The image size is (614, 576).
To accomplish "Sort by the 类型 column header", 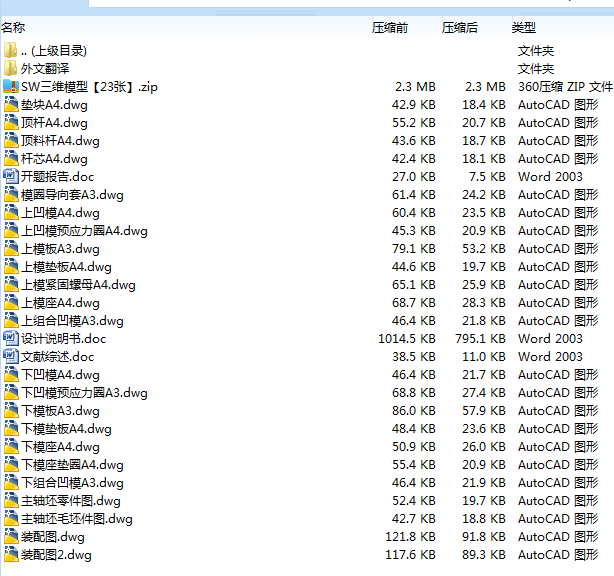I will pyautogui.click(x=524, y=27).
